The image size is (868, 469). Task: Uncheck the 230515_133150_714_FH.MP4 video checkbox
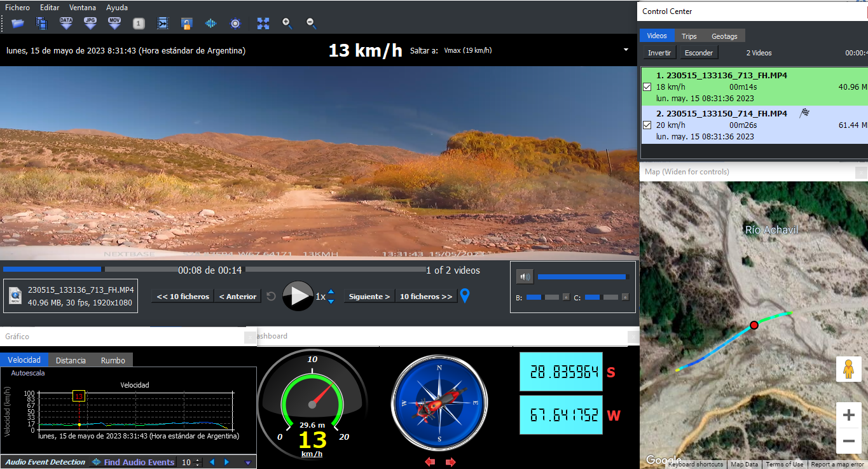pyautogui.click(x=647, y=125)
